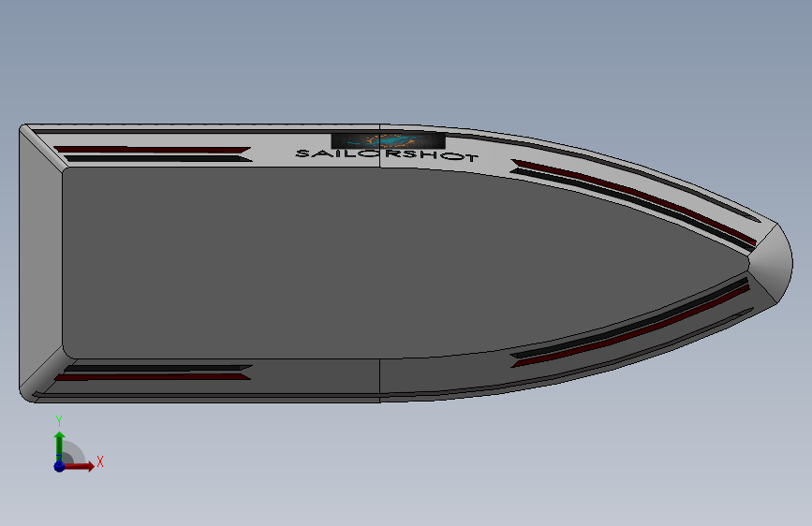Select the logo decal above SAILORSHOT

[389, 140]
